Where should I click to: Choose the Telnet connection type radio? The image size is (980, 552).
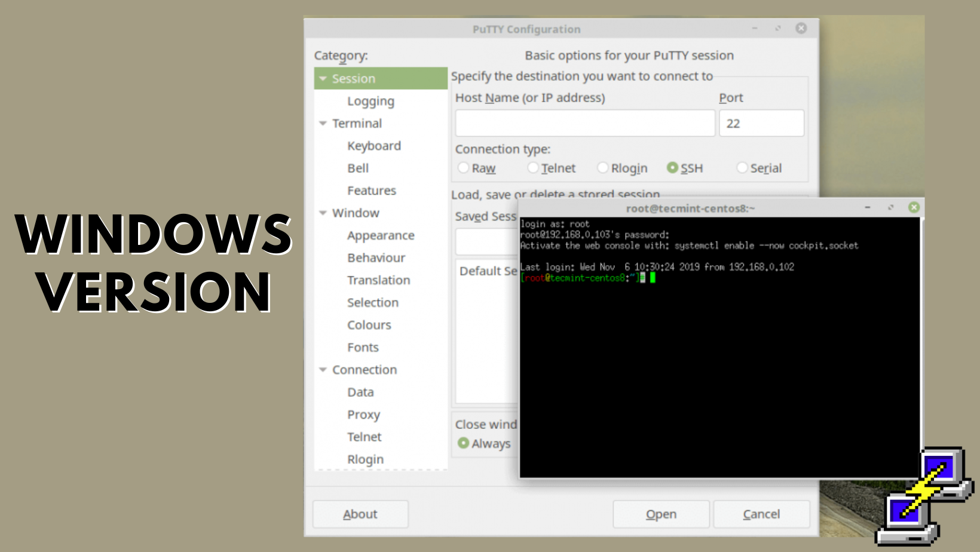pos(533,168)
